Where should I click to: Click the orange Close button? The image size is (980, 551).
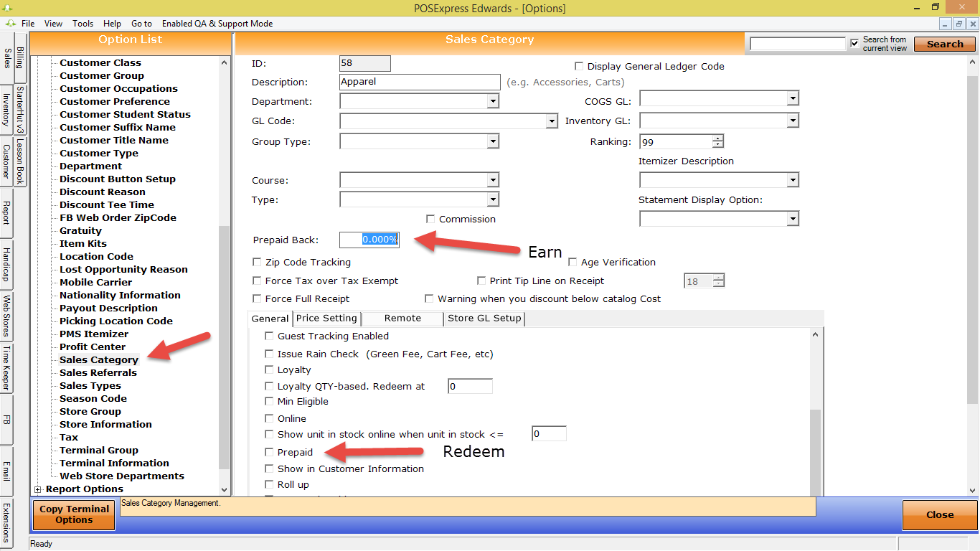(940, 514)
